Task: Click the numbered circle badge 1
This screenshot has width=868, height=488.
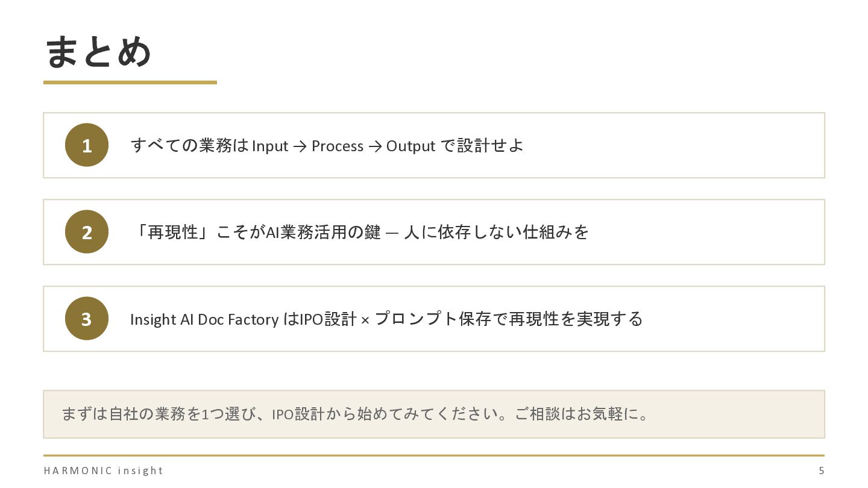Action: (x=87, y=145)
